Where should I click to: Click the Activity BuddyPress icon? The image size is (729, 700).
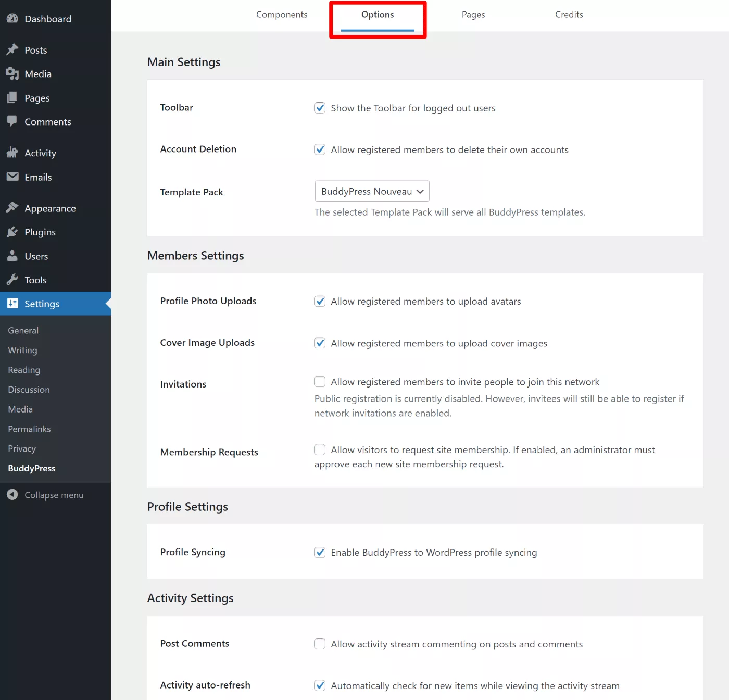(x=12, y=153)
